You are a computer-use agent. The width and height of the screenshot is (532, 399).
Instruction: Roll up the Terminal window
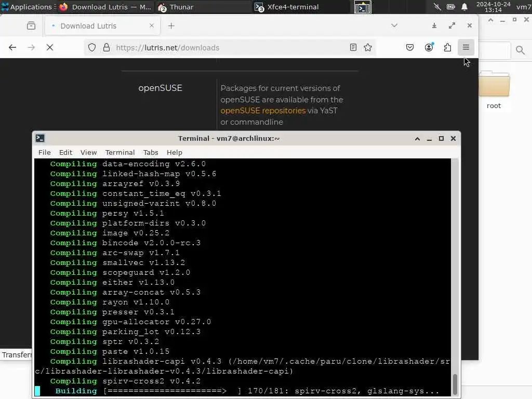(417, 138)
